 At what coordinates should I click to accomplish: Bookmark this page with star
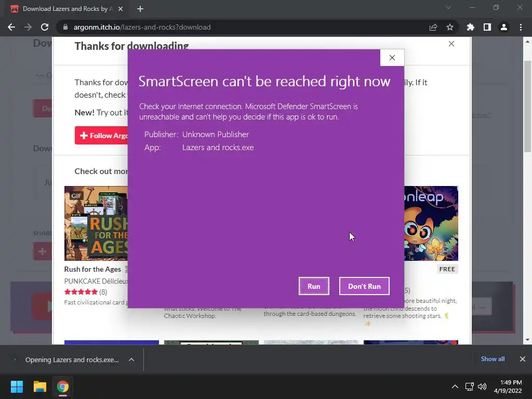450,27
